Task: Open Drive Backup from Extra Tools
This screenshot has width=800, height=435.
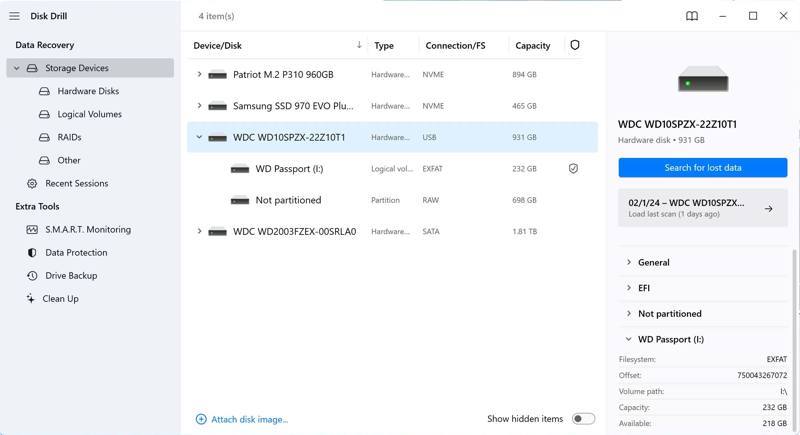Action: pos(71,275)
